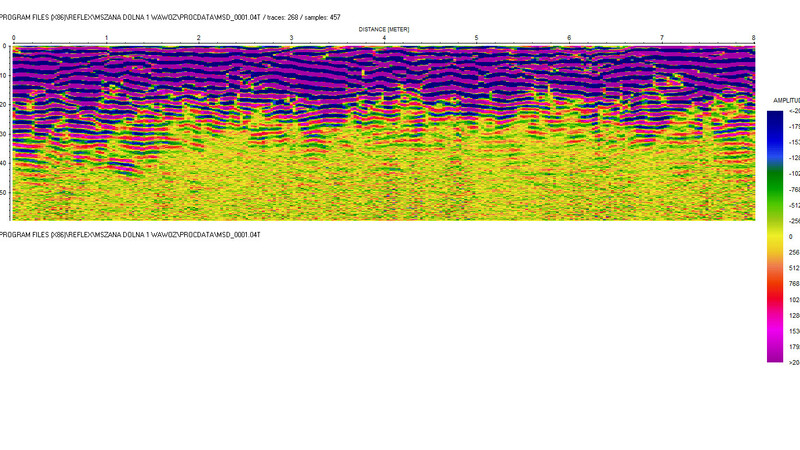800x450 pixels.
Task: Click the 1 meter tick on distance axis
Action: coord(106,38)
